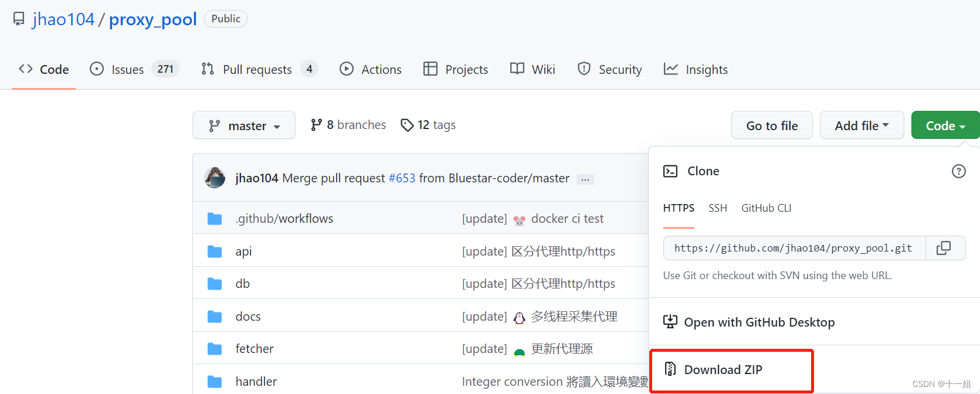
Task: Click the Clone help question mark icon
Action: click(958, 171)
